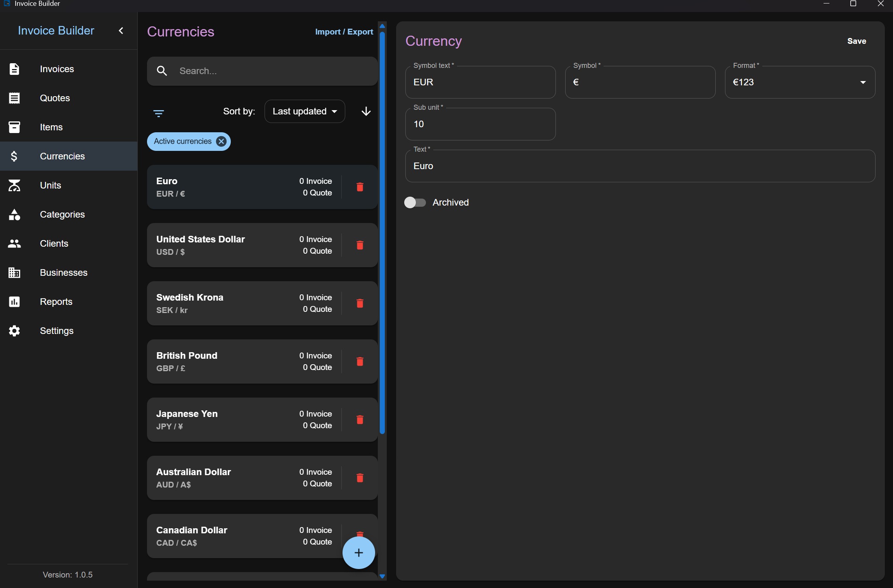This screenshot has width=893, height=588.
Task: Click the Sub unit field
Action: (x=480, y=124)
